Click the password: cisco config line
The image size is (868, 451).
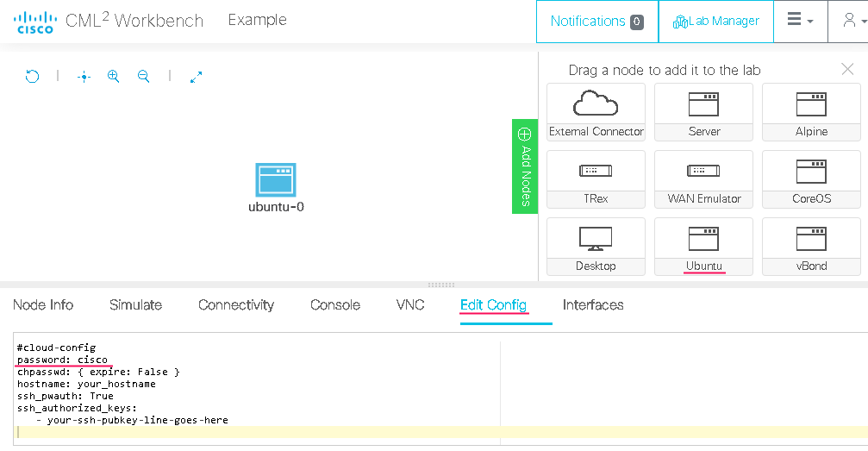[62, 360]
